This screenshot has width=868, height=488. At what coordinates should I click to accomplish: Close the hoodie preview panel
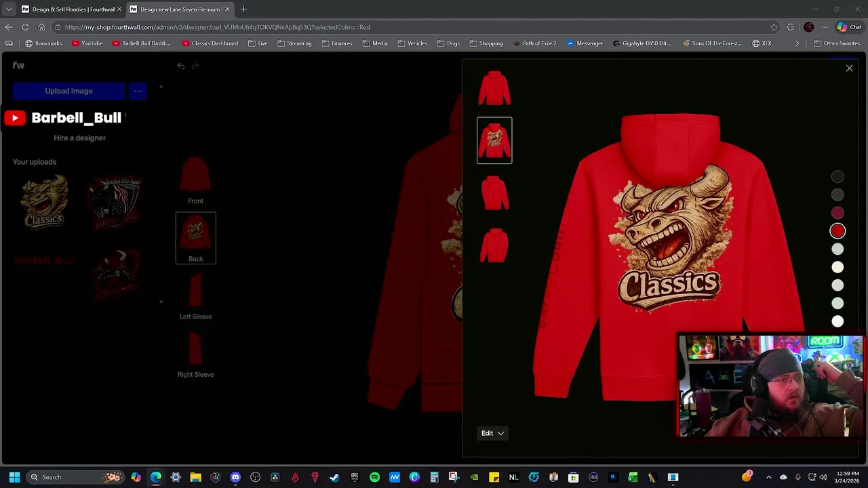tap(849, 68)
